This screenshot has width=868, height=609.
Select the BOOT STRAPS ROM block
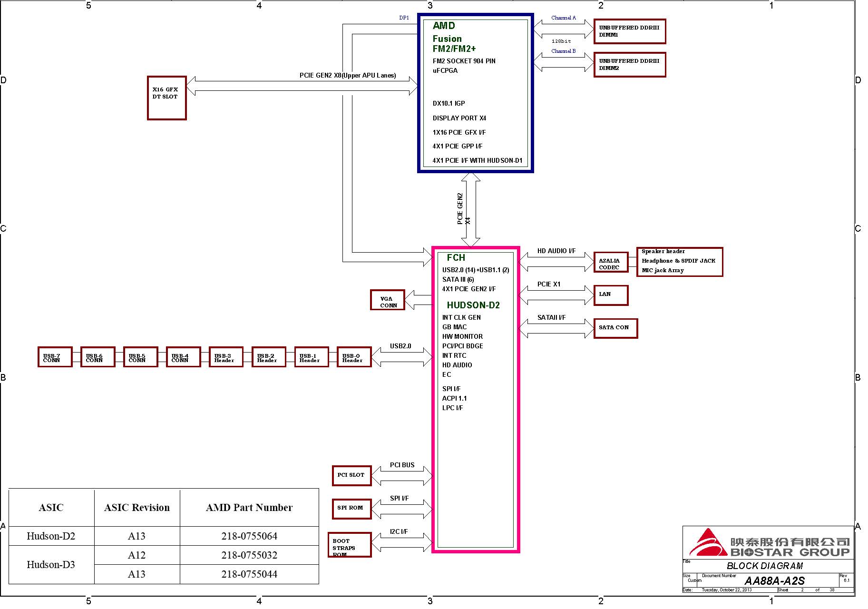(x=349, y=545)
